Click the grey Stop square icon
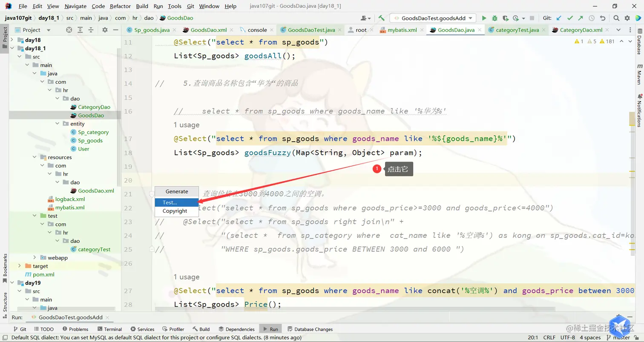The width and height of the screenshot is (644, 342). coord(532,18)
